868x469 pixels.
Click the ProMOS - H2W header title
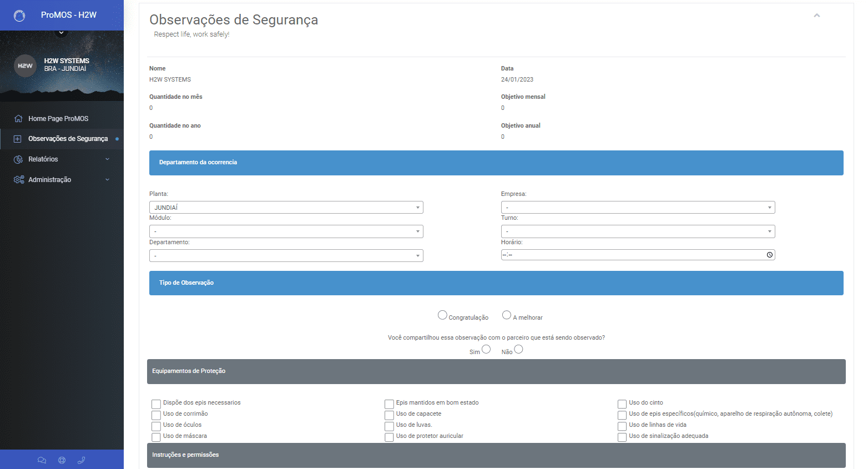(69, 15)
